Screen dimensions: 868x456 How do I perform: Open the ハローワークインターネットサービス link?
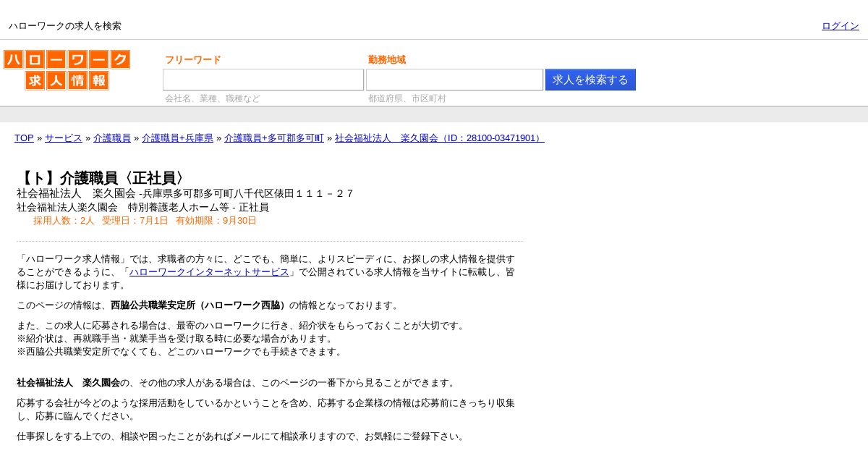coord(209,272)
